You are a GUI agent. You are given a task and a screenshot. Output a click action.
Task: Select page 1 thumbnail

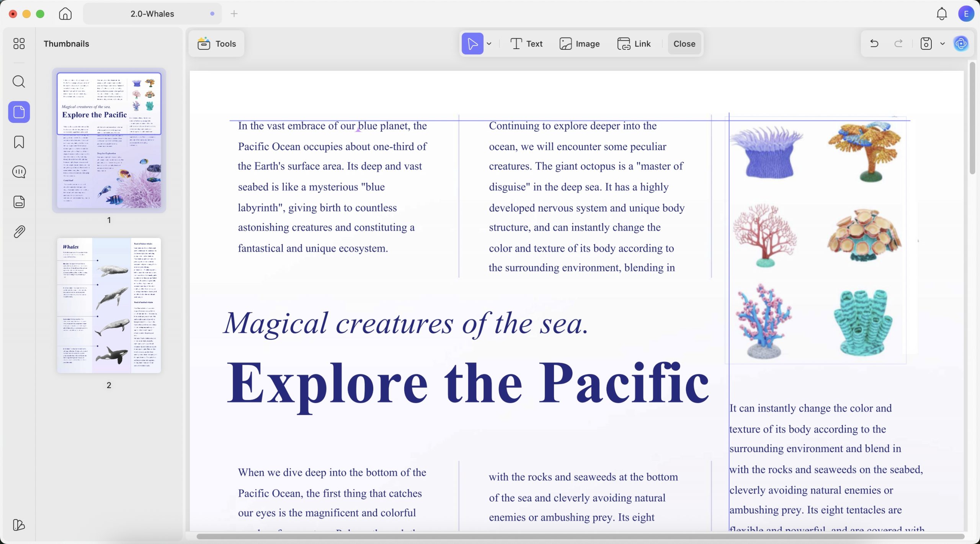[x=109, y=140]
